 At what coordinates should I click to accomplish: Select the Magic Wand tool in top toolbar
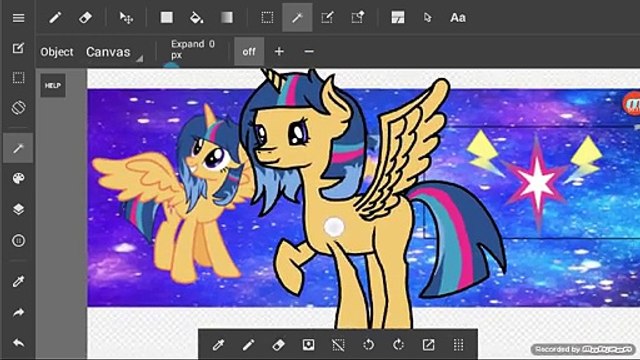point(297,17)
